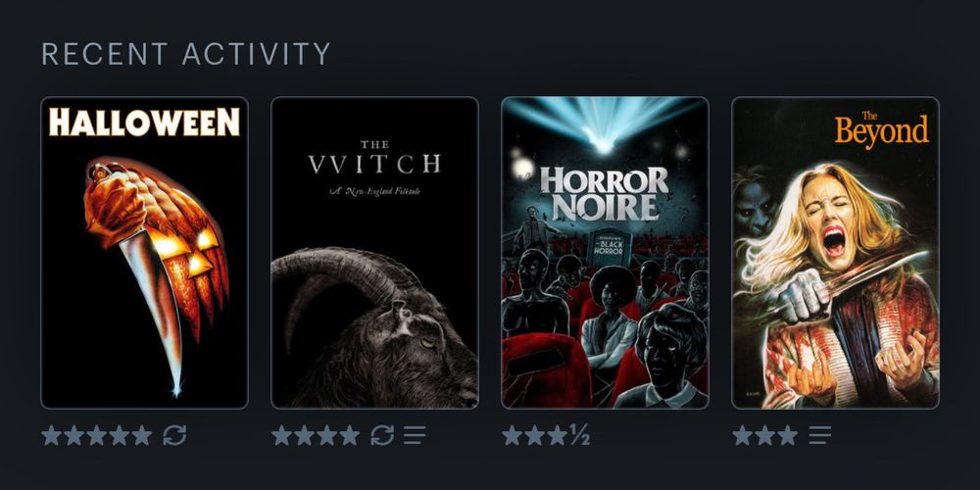Image resolution: width=980 pixels, height=490 pixels.
Task: Click the second star under The Beyond
Action: pyautogui.click(x=765, y=435)
